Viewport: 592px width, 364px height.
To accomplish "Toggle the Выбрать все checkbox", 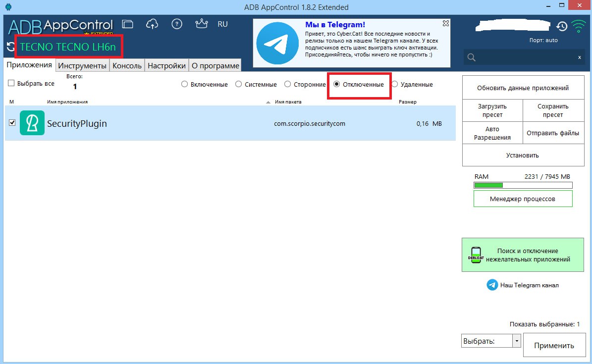I will 11,83.
